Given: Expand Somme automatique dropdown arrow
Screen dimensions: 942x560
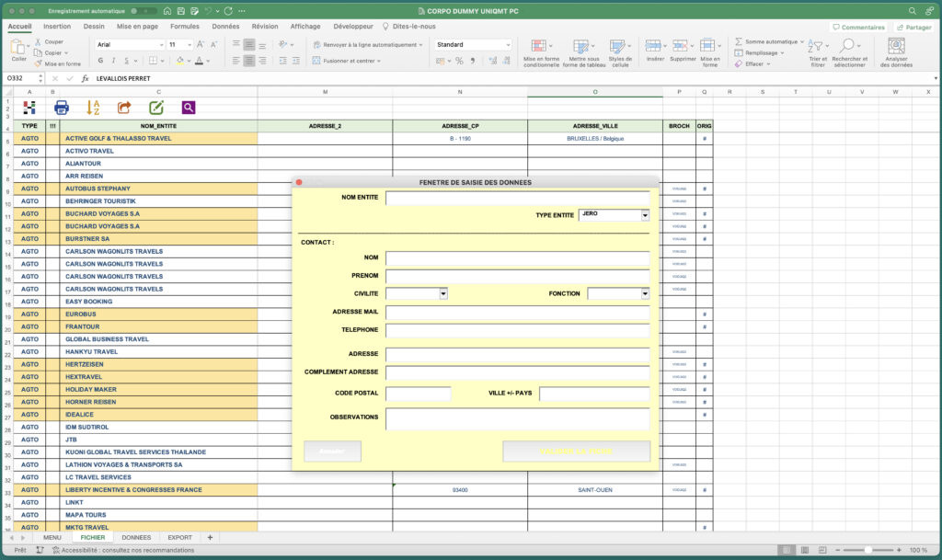Looking at the screenshot, I should coord(802,42).
